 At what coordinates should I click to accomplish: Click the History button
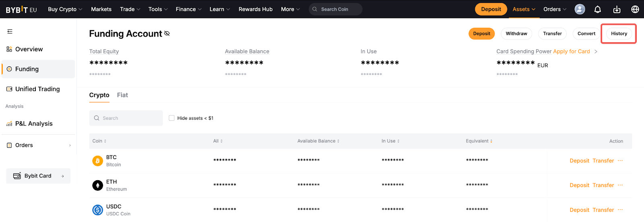tap(619, 34)
